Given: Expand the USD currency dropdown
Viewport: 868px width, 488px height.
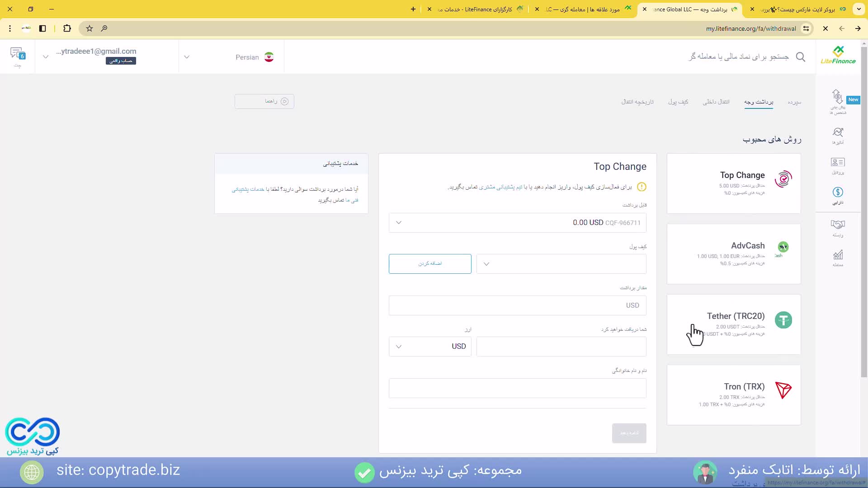Looking at the screenshot, I should 429,346.
